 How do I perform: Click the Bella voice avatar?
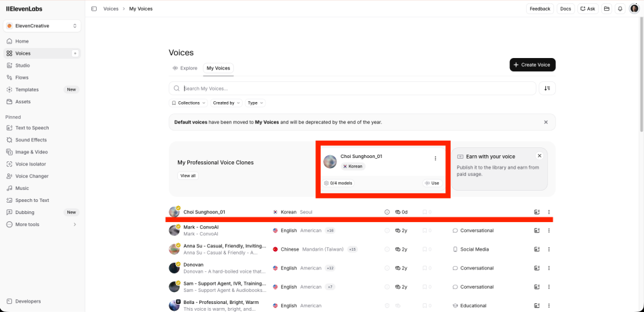pos(174,306)
